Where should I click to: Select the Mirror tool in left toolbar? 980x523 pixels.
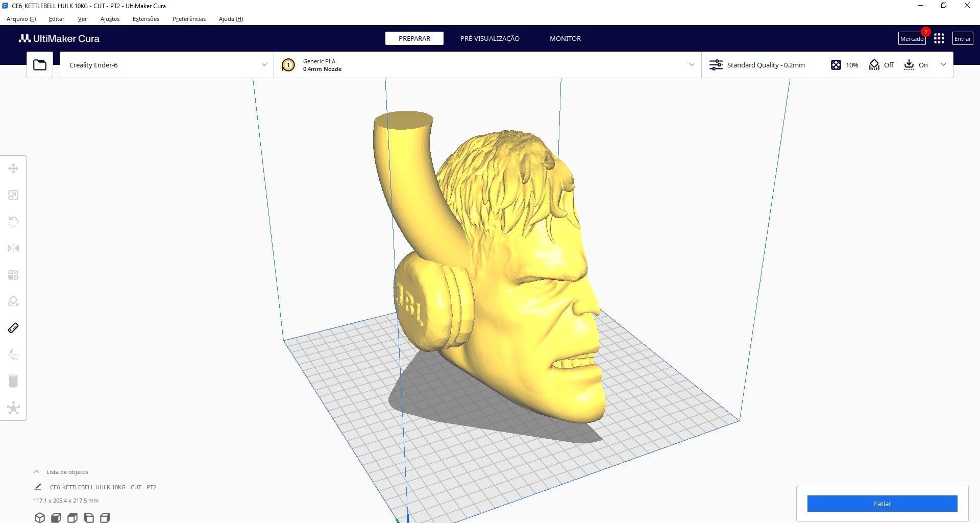coord(13,248)
